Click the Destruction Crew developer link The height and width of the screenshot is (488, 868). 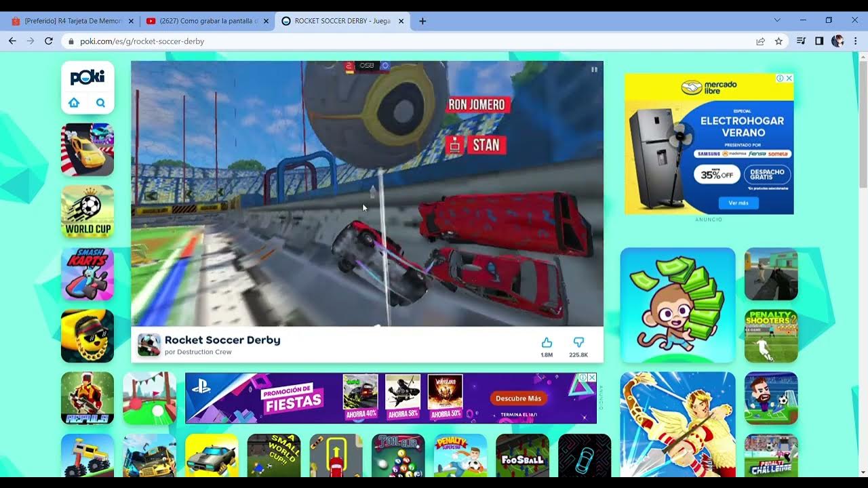[x=203, y=352]
